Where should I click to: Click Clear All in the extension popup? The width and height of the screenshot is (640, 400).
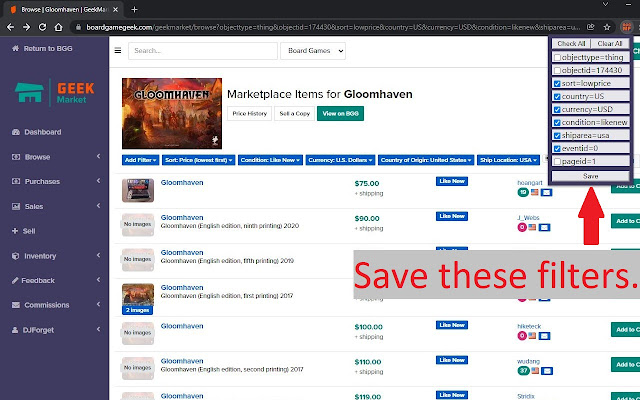tap(610, 44)
